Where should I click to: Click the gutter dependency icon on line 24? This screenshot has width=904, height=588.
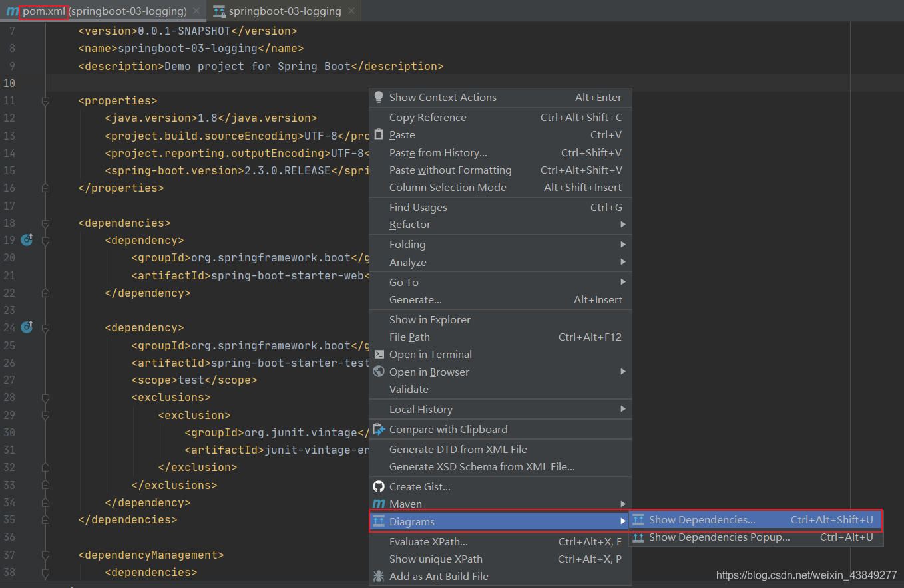point(27,327)
